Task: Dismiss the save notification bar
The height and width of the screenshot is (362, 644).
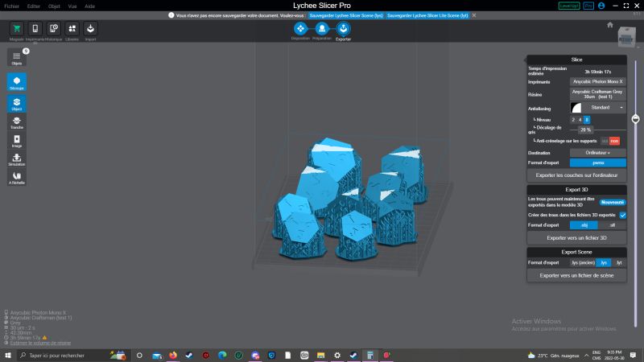Action: (474, 15)
